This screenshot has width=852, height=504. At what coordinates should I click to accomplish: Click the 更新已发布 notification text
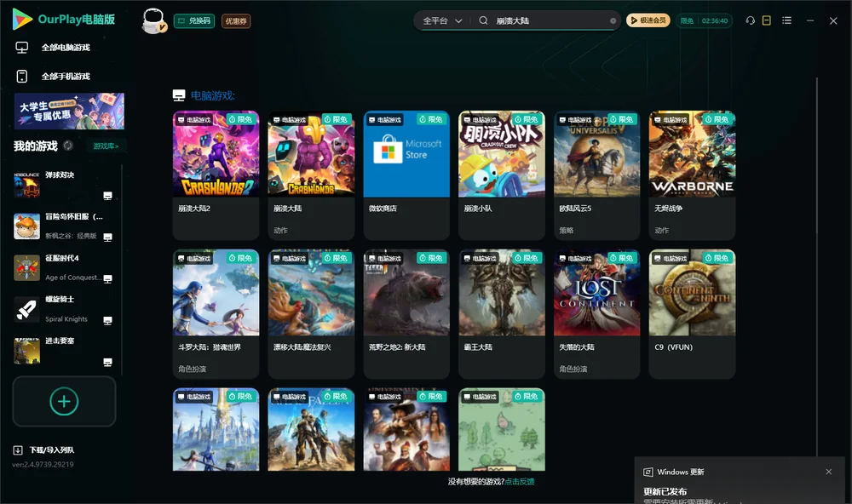point(665,491)
